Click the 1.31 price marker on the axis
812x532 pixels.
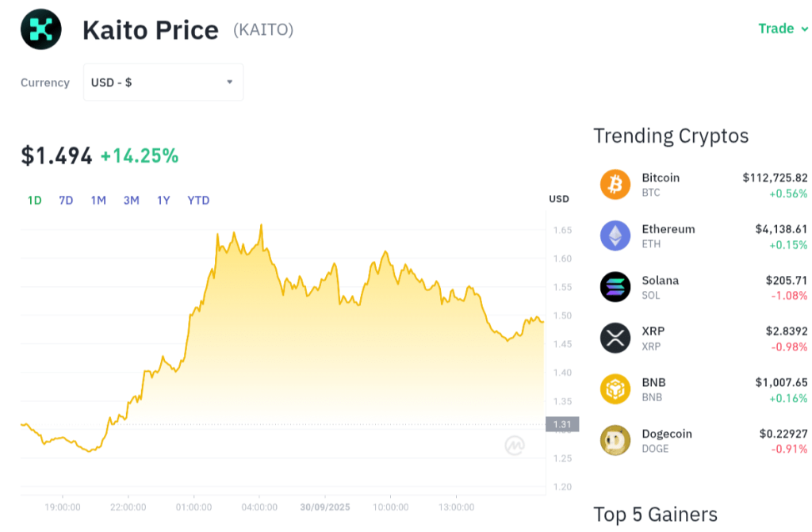[x=561, y=424]
